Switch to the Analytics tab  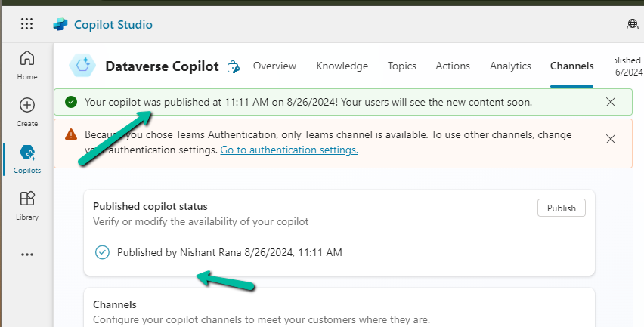click(510, 66)
